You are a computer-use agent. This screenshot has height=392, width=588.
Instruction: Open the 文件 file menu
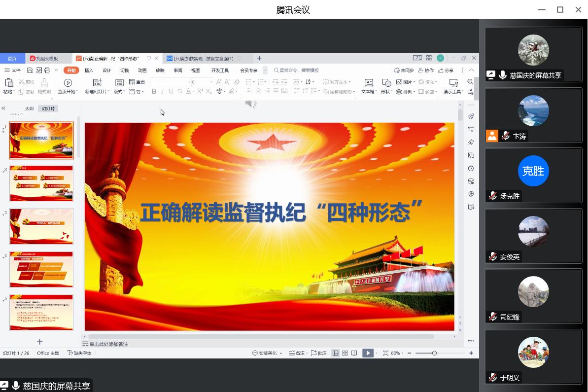13,71
